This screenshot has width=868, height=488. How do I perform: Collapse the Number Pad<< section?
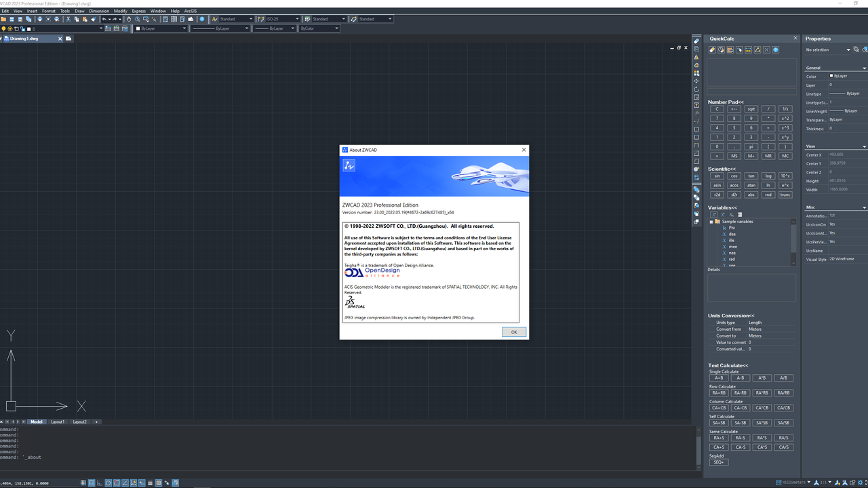click(726, 102)
